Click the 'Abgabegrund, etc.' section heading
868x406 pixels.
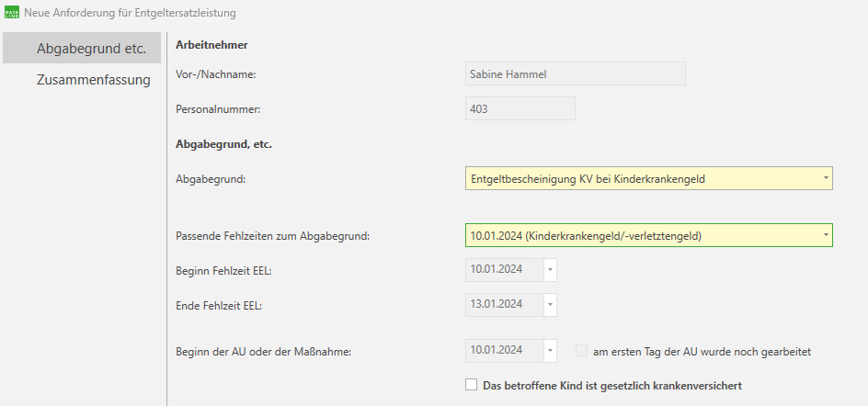click(x=223, y=144)
